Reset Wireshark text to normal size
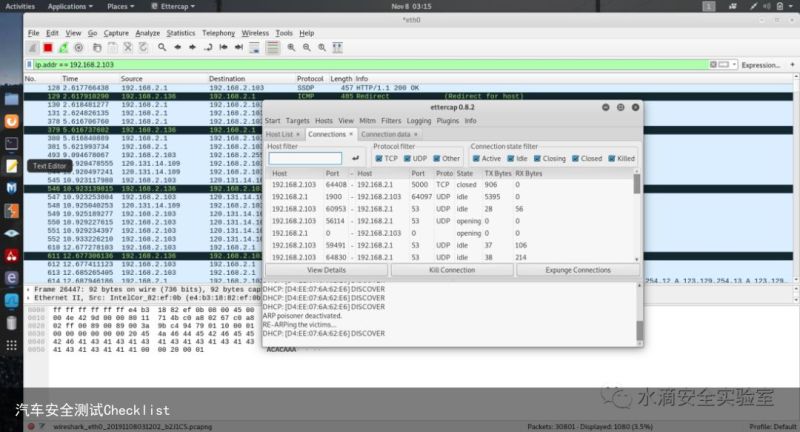Viewport: 800px width, 432px height. 322,48
